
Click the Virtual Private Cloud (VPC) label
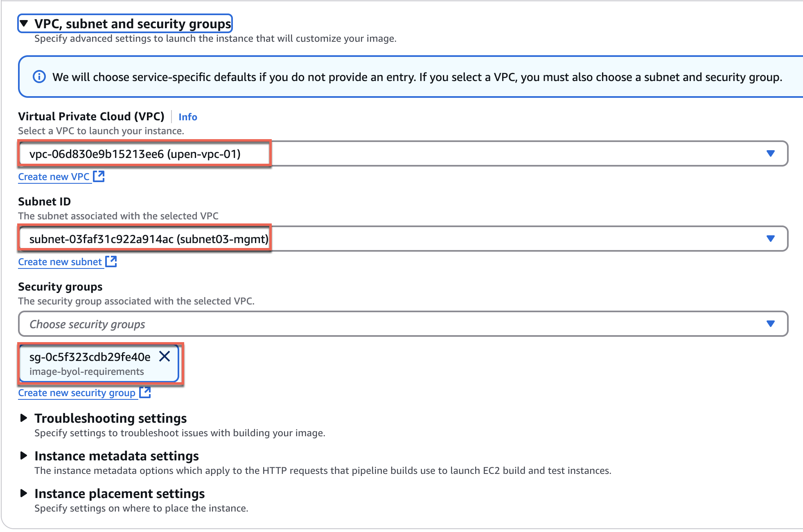point(91,117)
